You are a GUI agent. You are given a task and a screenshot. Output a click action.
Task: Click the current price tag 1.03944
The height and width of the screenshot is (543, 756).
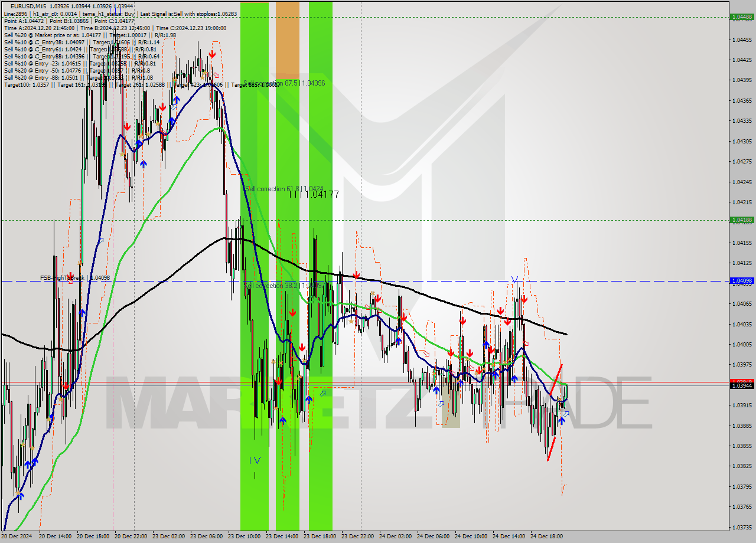pyautogui.click(x=742, y=385)
